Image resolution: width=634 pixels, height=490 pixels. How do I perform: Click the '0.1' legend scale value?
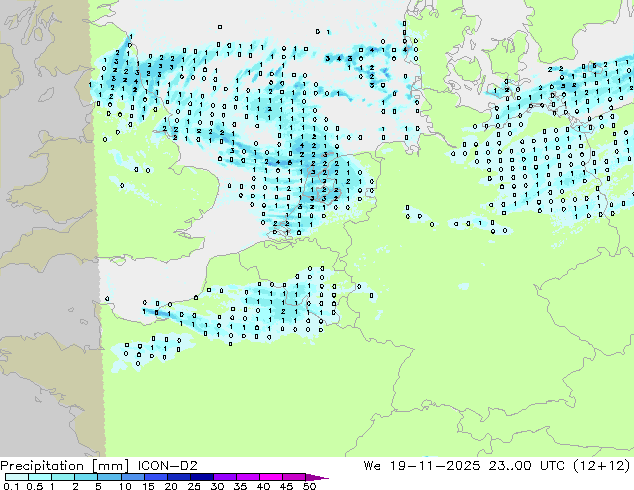[11, 486]
